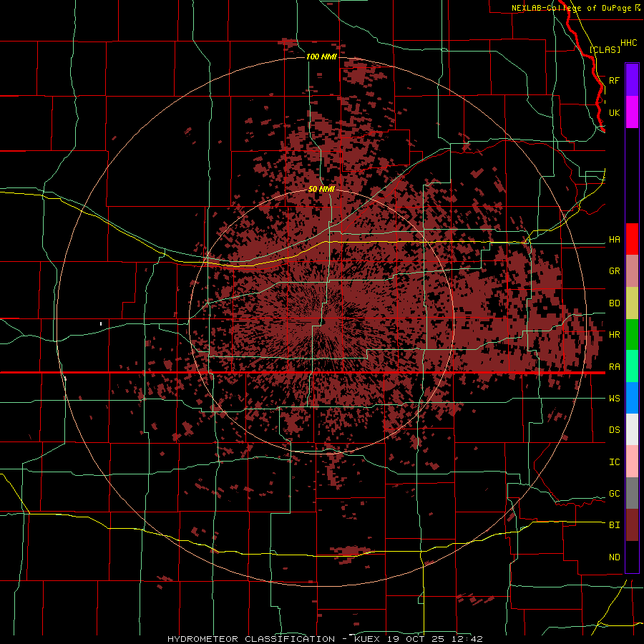Click the green HR legend swatch
Screen dimensions: 644x644
point(632,335)
